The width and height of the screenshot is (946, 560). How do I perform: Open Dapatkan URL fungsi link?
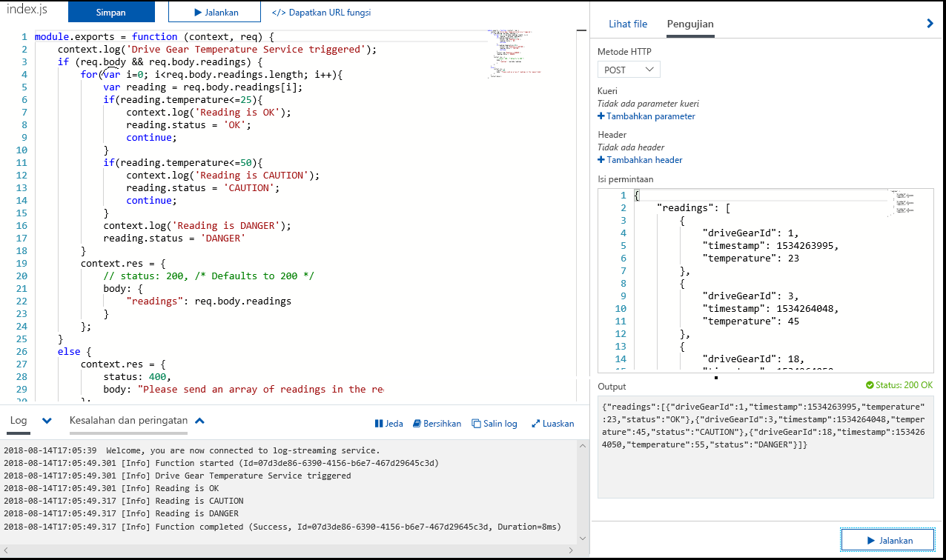pos(321,13)
